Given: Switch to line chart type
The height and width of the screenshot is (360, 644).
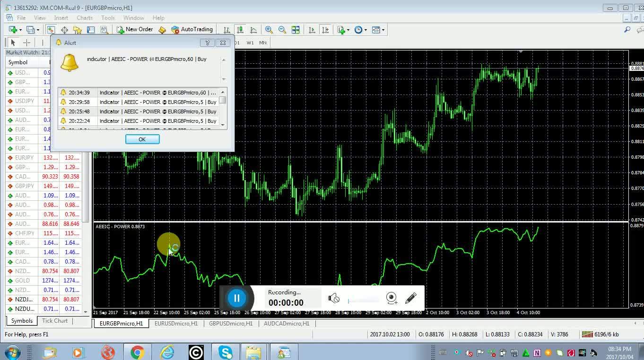Looking at the screenshot, I should coord(253,30).
